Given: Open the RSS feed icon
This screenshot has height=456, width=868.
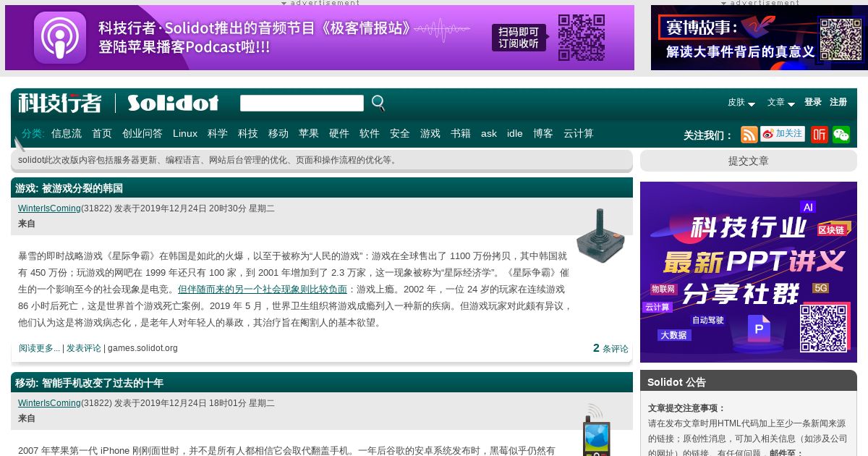Looking at the screenshot, I should [x=749, y=135].
